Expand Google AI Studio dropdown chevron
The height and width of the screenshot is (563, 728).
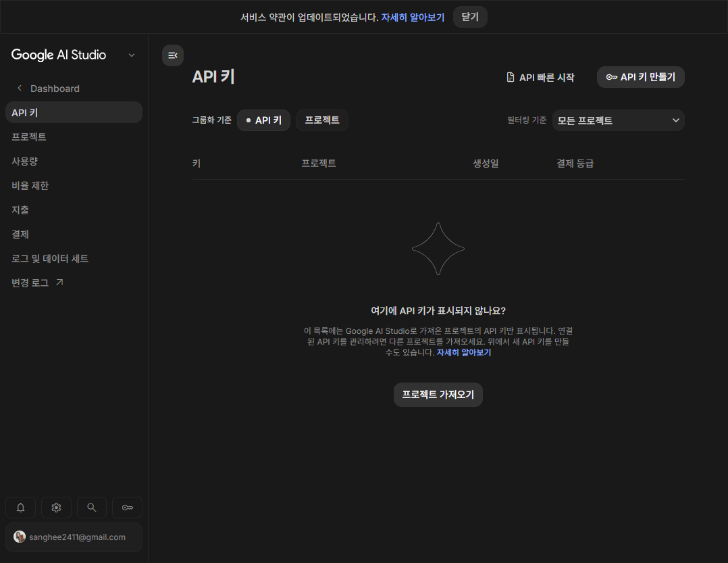[132, 55]
